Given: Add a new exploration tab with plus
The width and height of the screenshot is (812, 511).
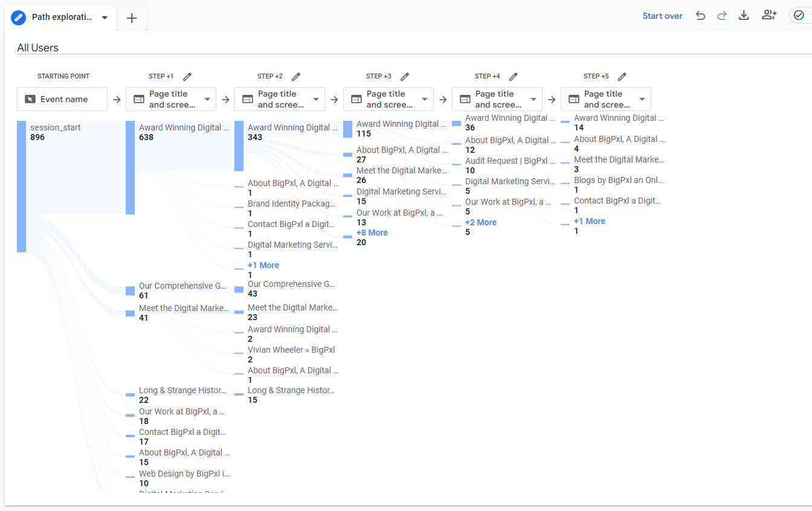Looking at the screenshot, I should click(x=132, y=18).
